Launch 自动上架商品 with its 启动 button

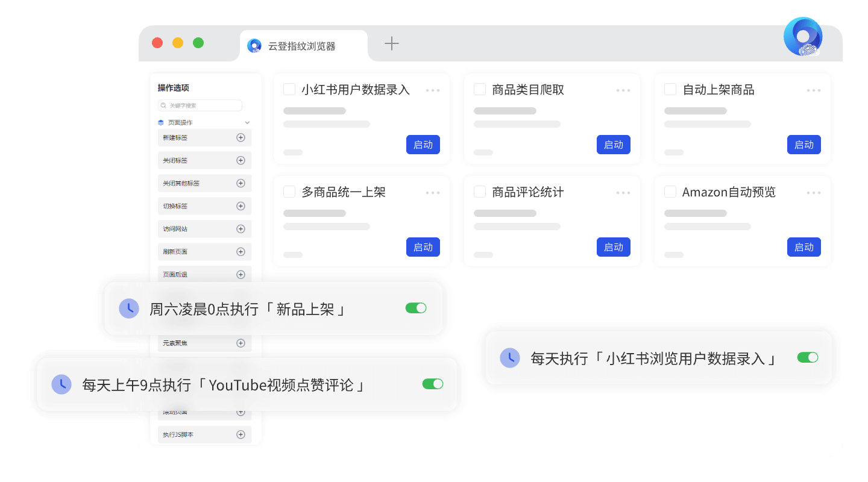[x=804, y=145]
